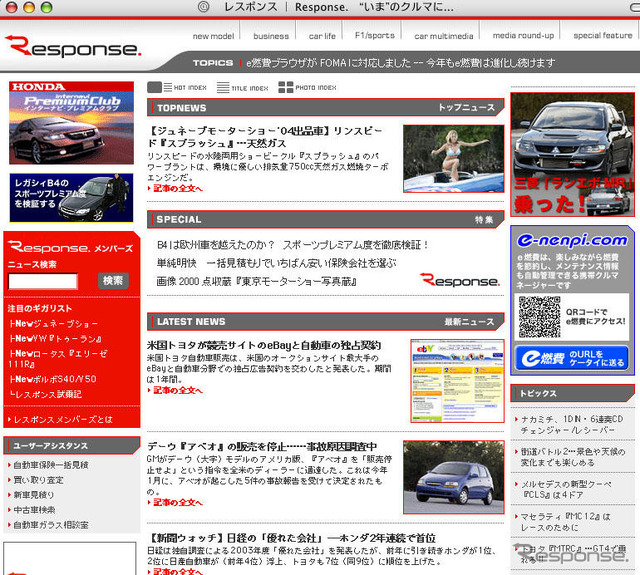Open the Response site logo in header
Image resolution: width=640 pixels, height=575 pixels.
tap(73, 46)
